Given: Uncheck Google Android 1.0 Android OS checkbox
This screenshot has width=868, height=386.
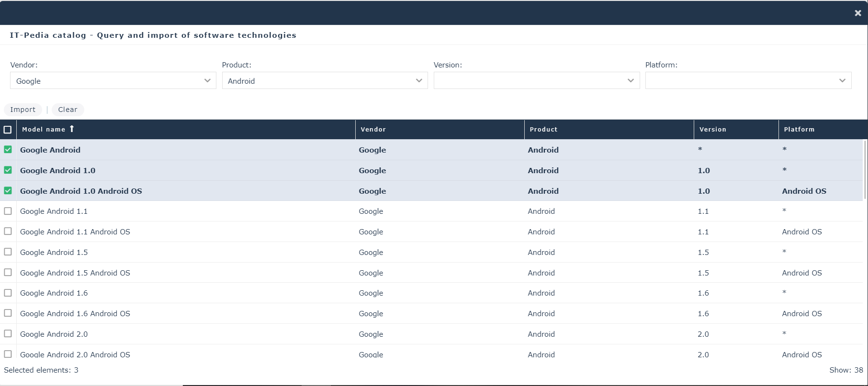Looking at the screenshot, I should click(8, 191).
